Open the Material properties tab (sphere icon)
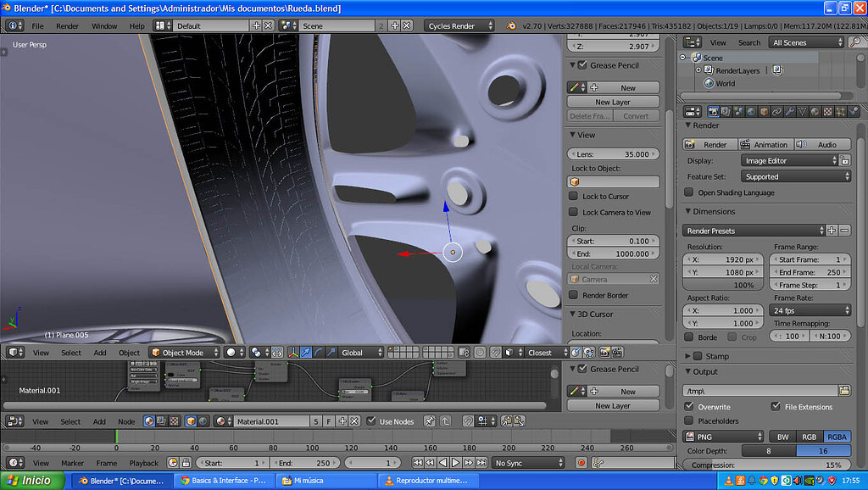The image size is (868, 490). pyautogui.click(x=815, y=112)
